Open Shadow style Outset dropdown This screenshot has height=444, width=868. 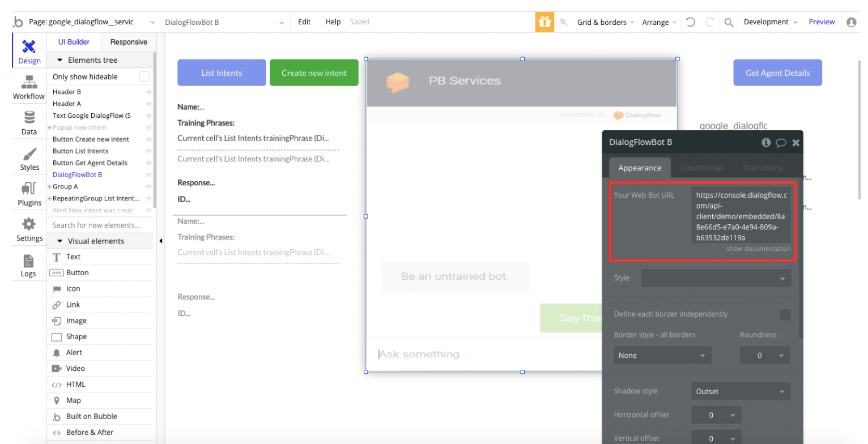pyautogui.click(x=741, y=391)
